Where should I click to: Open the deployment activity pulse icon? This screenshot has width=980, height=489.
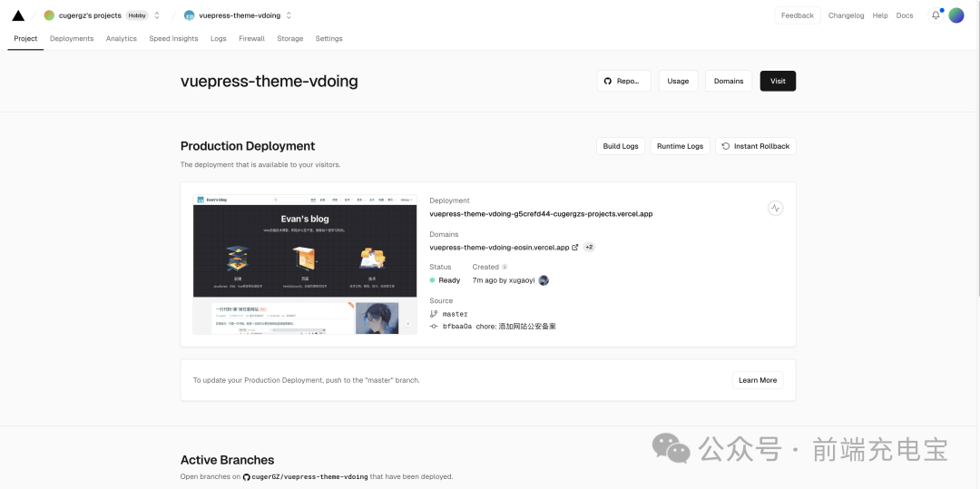coord(775,208)
